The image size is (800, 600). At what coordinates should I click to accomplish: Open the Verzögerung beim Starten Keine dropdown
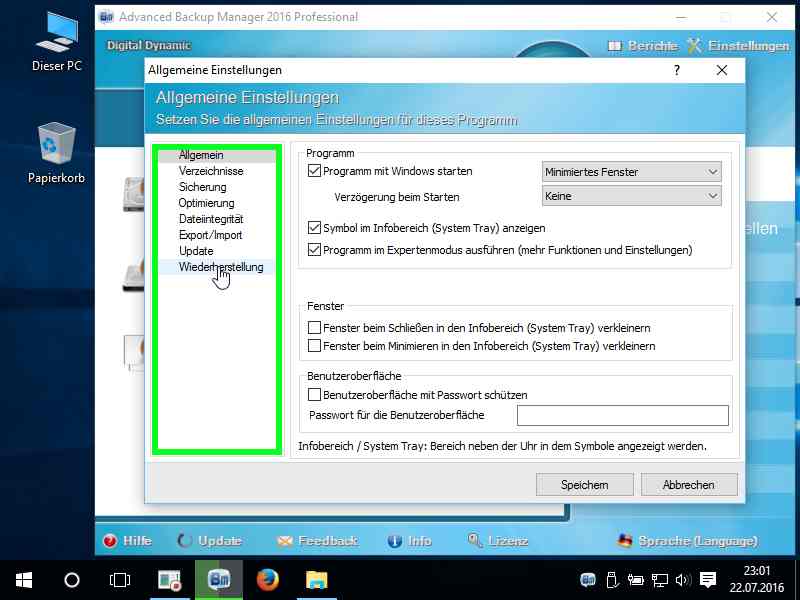(x=632, y=196)
